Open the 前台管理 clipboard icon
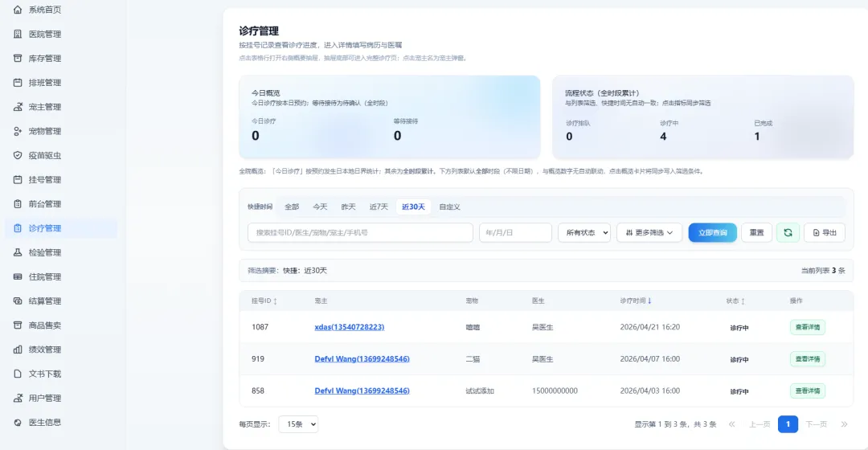 tap(18, 203)
